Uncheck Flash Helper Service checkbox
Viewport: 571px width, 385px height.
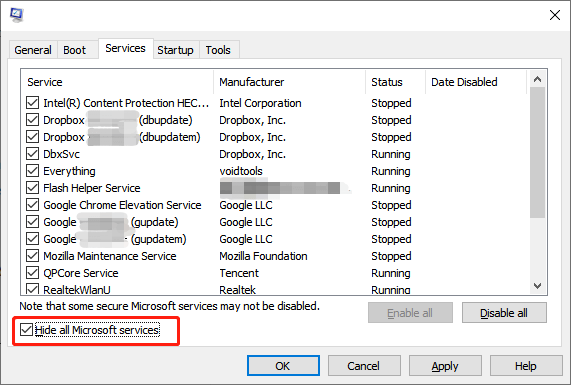point(33,188)
